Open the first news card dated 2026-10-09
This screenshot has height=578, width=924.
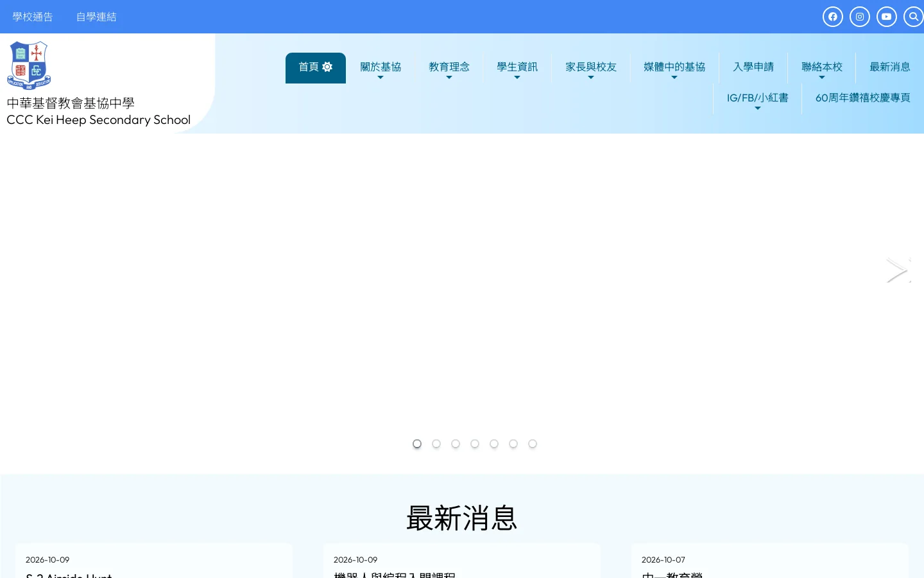(x=154, y=561)
